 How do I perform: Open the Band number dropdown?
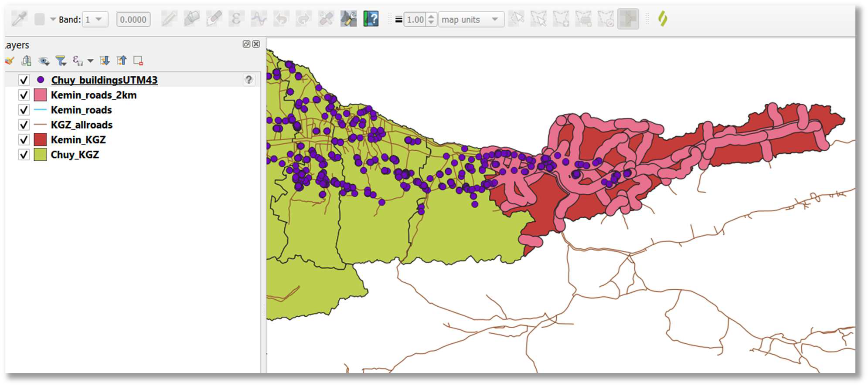pos(95,20)
